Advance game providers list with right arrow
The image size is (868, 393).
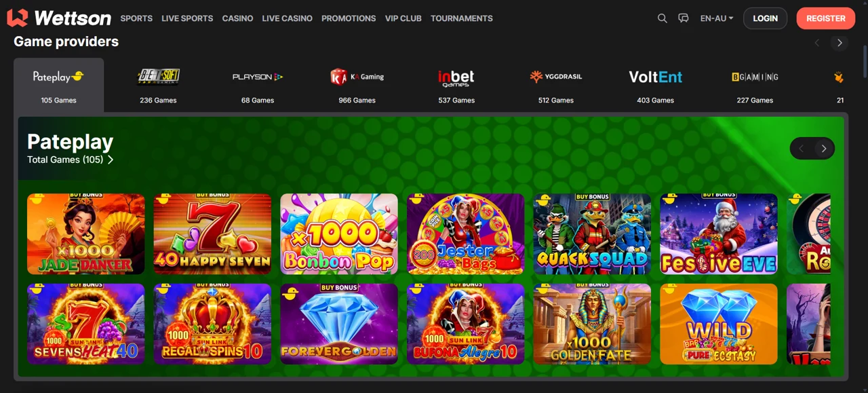(x=840, y=43)
